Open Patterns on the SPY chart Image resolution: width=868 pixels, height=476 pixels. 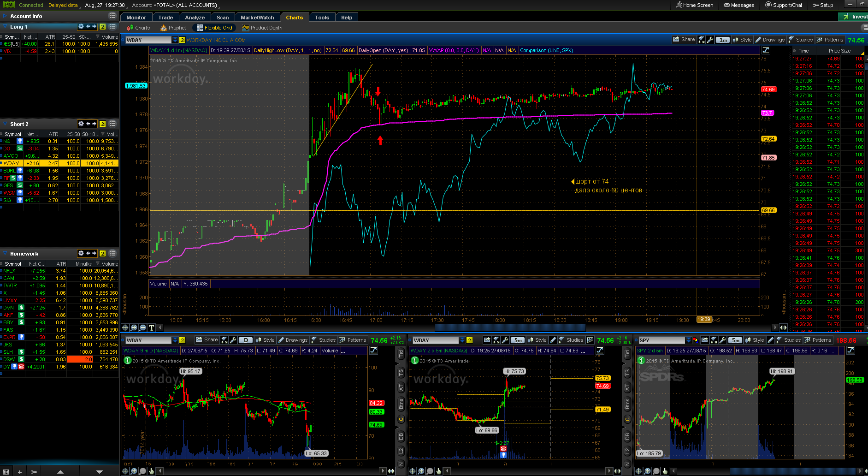(818, 340)
